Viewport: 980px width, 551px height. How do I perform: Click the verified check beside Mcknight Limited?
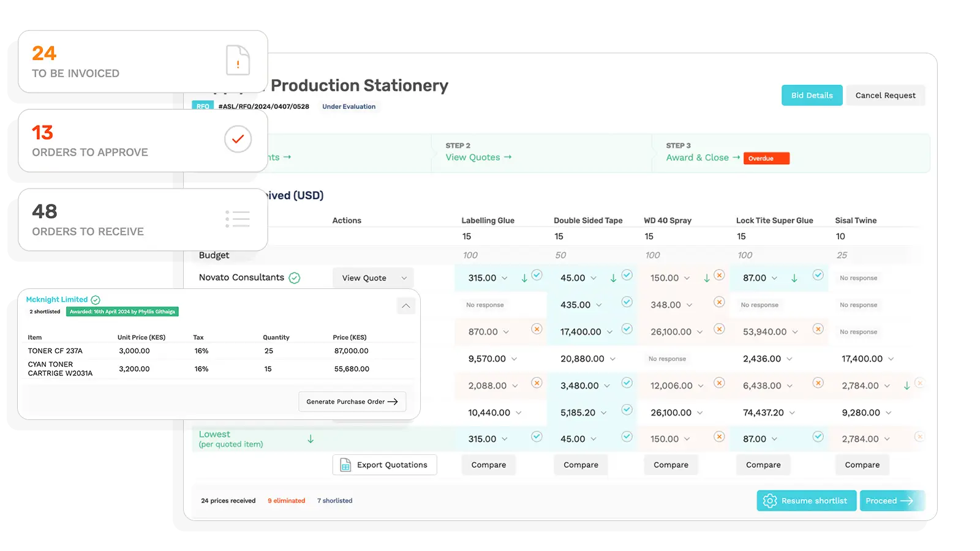pyautogui.click(x=96, y=299)
